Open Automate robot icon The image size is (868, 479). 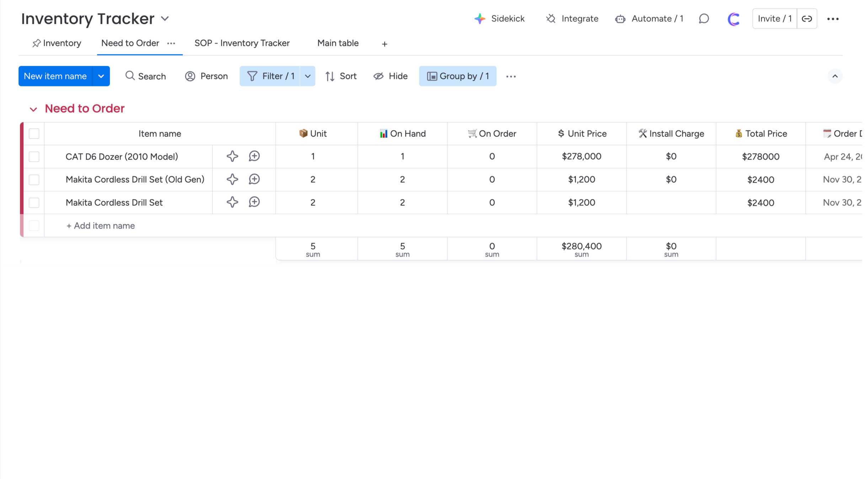tap(620, 19)
